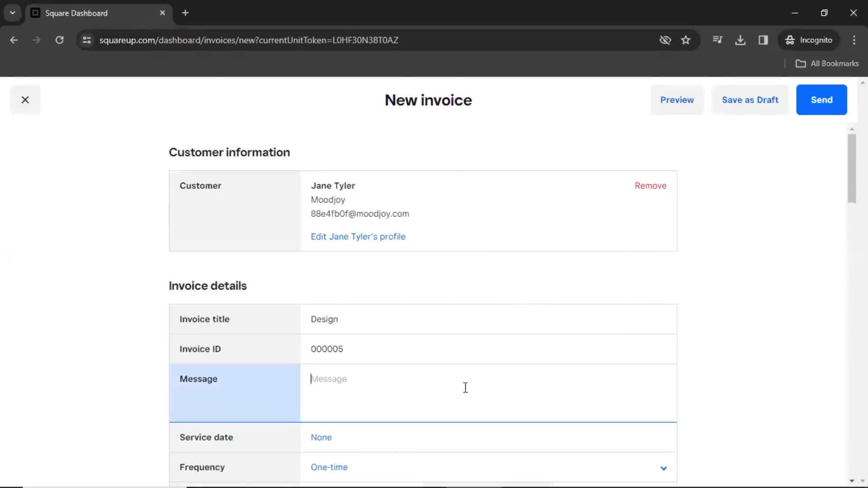Click Save as Draft
Image resolution: width=868 pixels, height=488 pixels.
[x=750, y=100]
